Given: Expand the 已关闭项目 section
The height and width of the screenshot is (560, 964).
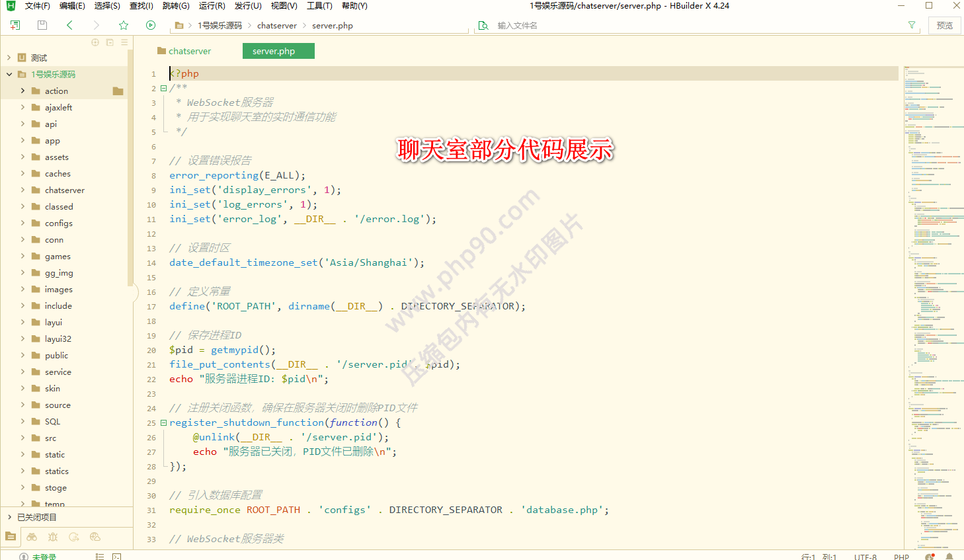Looking at the screenshot, I should coord(9,517).
